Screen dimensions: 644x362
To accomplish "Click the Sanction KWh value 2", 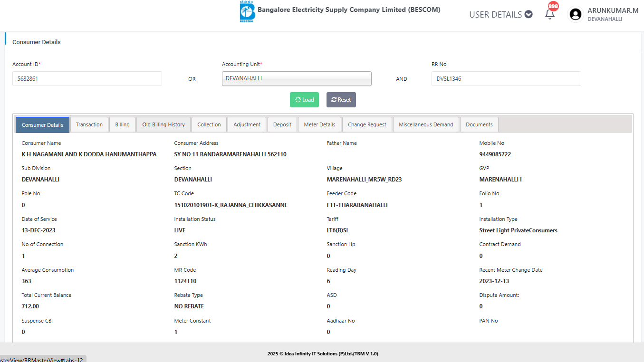I will tap(176, 256).
